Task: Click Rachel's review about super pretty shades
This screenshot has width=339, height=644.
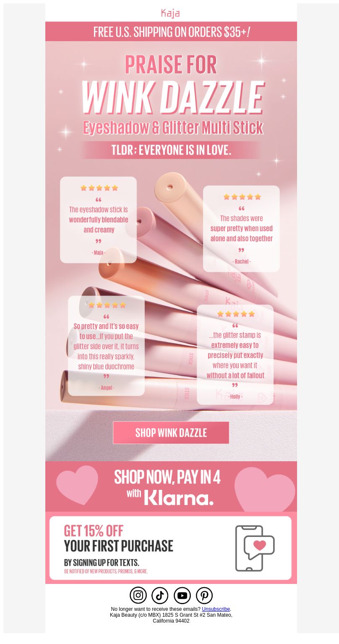Action: [x=241, y=229]
